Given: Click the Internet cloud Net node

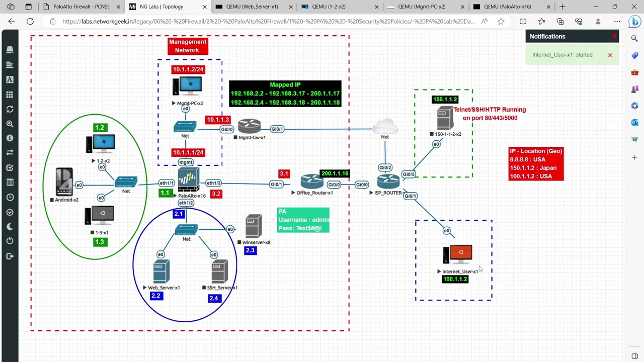Looking at the screenshot, I should 385,126.
